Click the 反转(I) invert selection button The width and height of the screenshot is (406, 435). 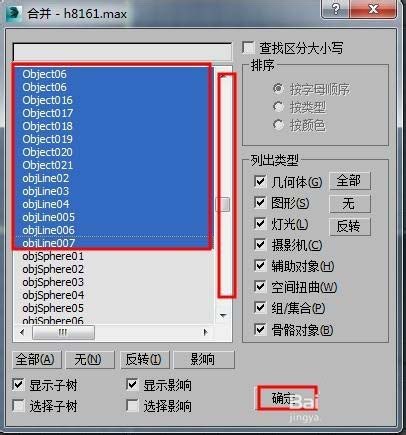pos(144,359)
